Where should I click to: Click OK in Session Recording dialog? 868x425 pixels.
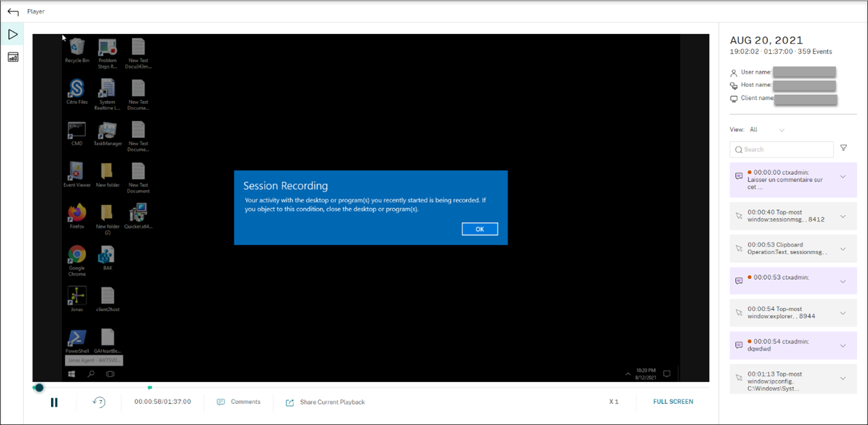(x=480, y=229)
